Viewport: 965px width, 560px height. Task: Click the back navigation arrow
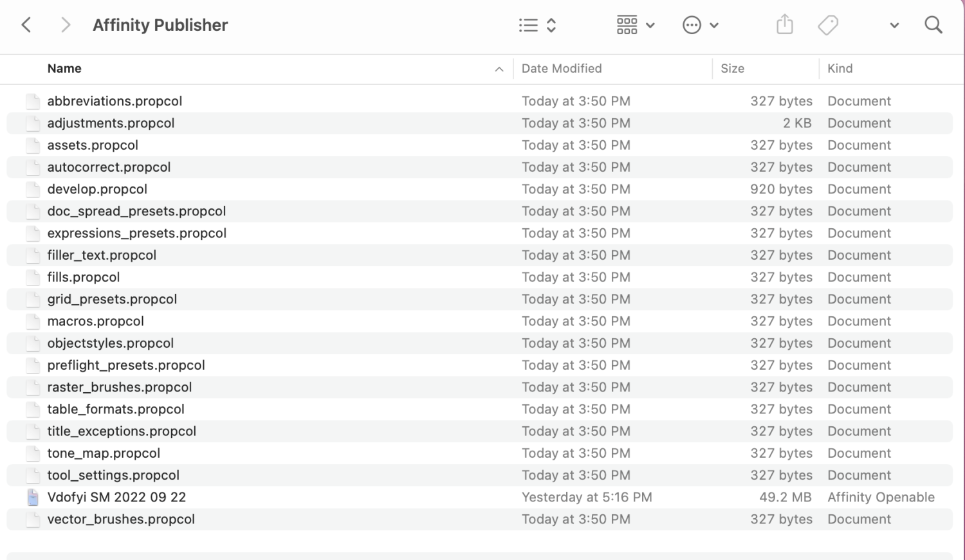click(26, 24)
